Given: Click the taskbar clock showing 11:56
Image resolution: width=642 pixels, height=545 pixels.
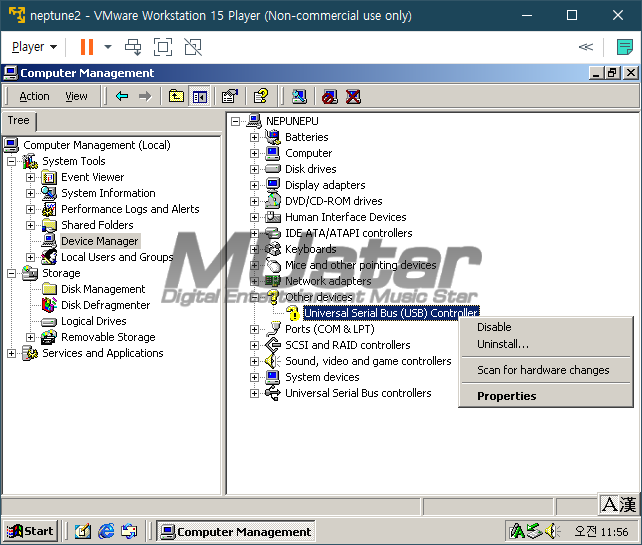Looking at the screenshot, I should (601, 532).
